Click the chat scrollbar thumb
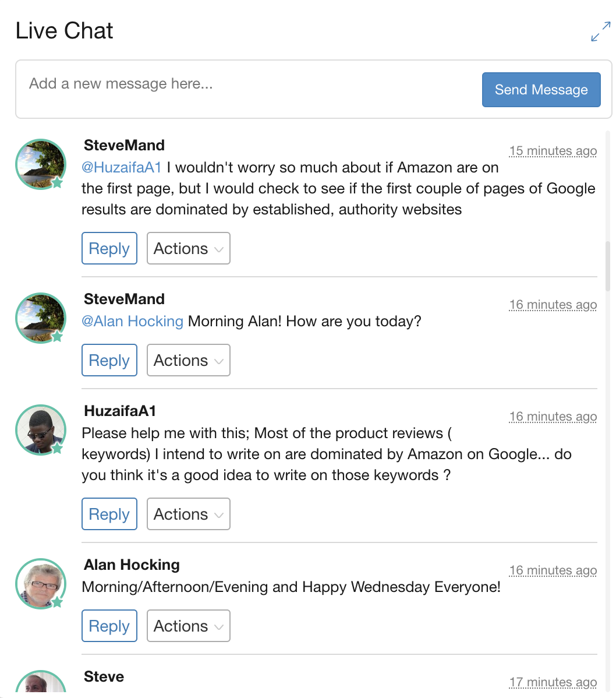 click(607, 266)
